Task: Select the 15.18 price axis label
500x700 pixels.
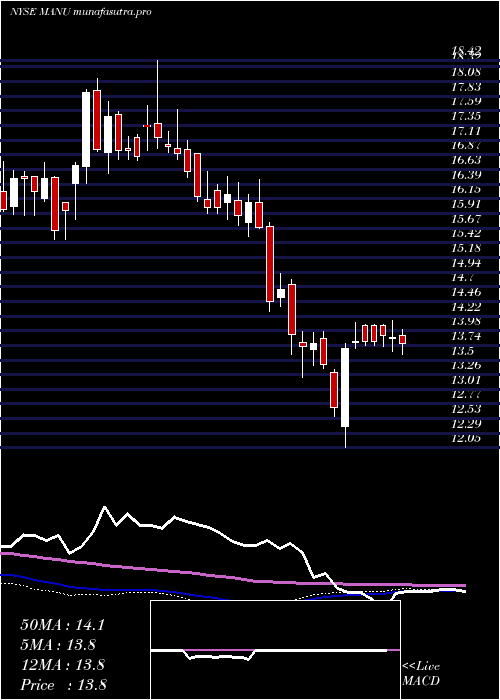Action: coord(466,248)
